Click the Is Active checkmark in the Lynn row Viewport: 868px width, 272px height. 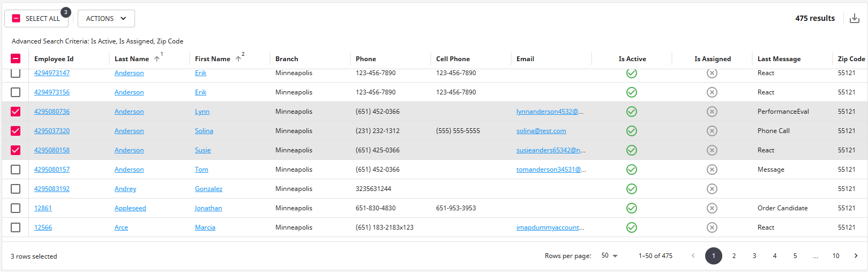point(632,112)
